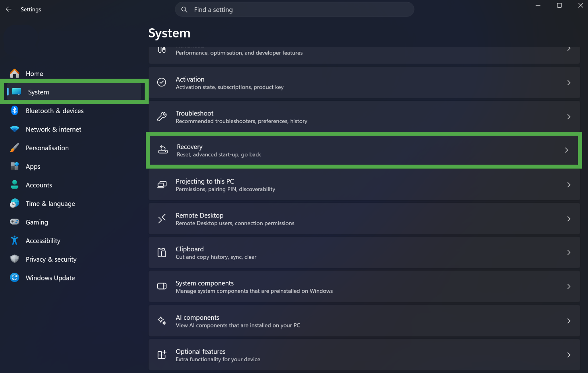The height and width of the screenshot is (373, 588).
Task: Click the back arrow icon beside Settings
Action: tap(8, 9)
